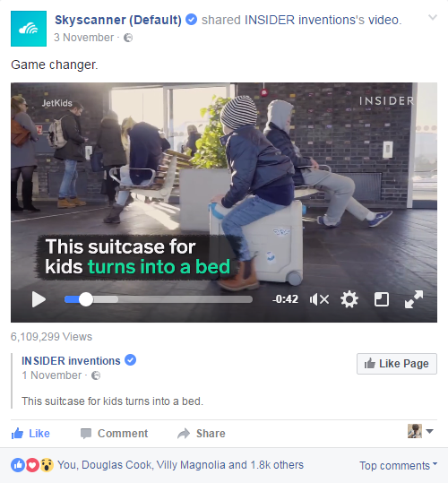Viewport: 448px width, 483px height.
Task: Click the Like Page button
Action: click(397, 364)
